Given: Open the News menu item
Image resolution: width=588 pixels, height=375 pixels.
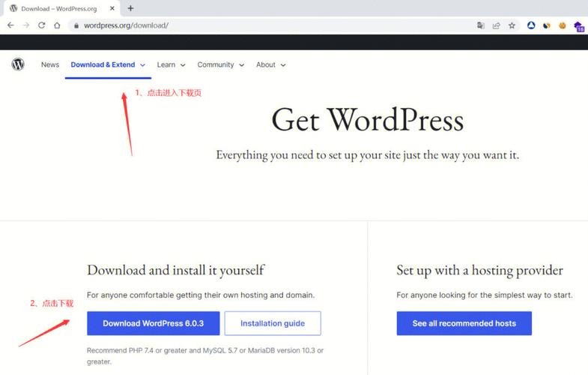Looking at the screenshot, I should 50,64.
